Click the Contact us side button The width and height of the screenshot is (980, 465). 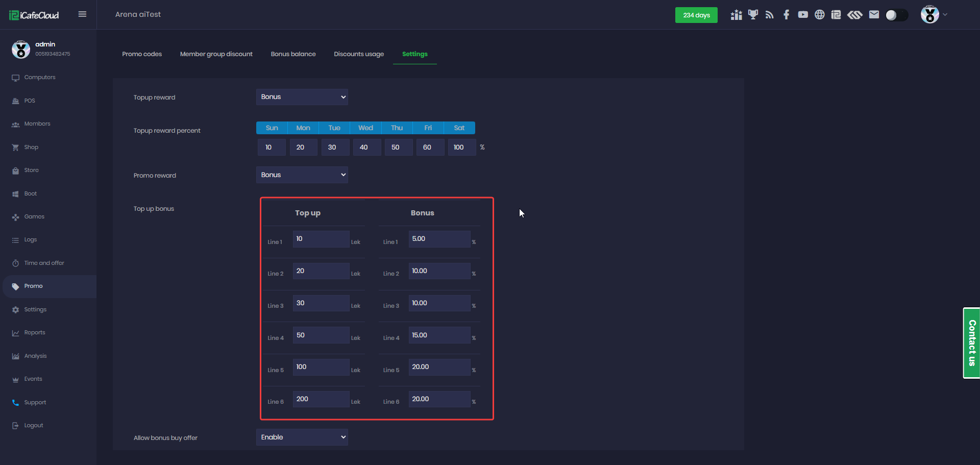(x=971, y=343)
